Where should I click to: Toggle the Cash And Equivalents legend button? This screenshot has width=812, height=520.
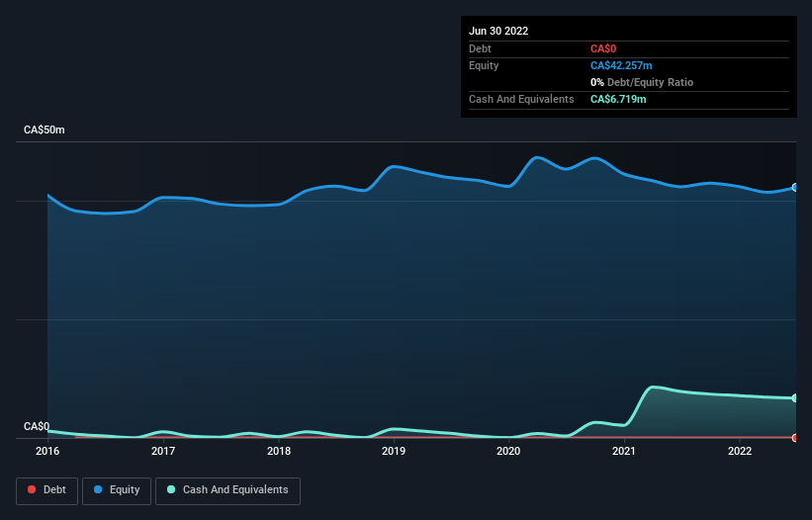pyautogui.click(x=227, y=490)
